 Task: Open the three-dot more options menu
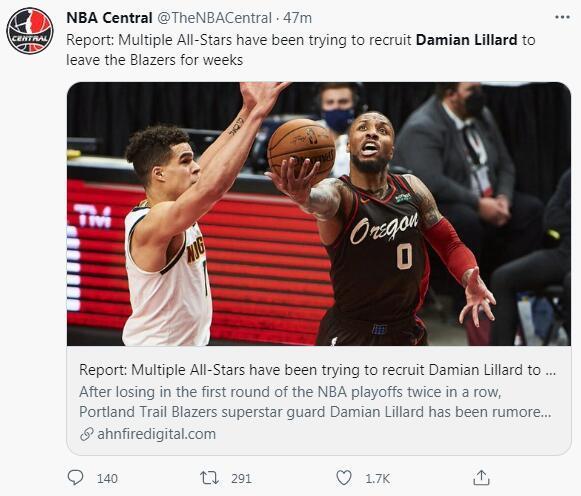click(562, 17)
